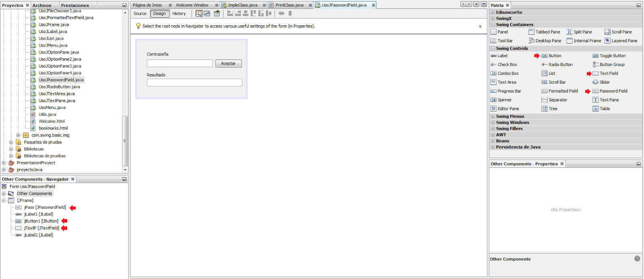
Task: Expand the PresentacionProyect project node
Action: (4, 163)
